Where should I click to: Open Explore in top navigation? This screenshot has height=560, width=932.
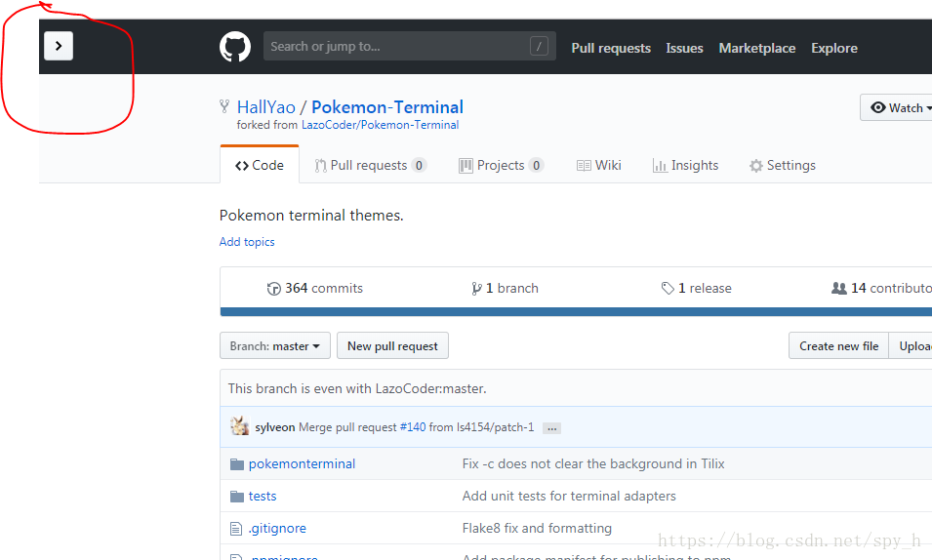coord(834,48)
